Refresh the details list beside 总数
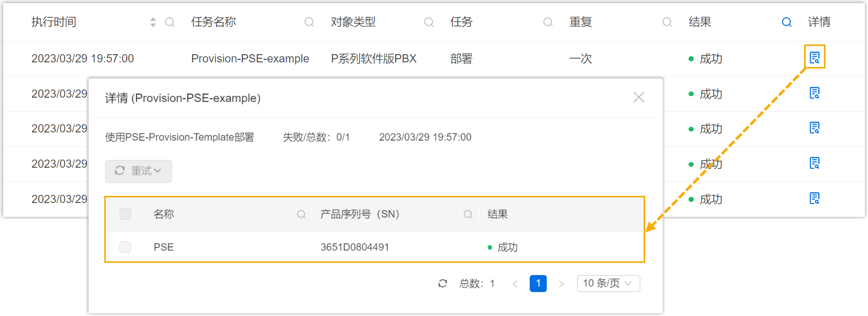The image size is (868, 316). coord(443,283)
